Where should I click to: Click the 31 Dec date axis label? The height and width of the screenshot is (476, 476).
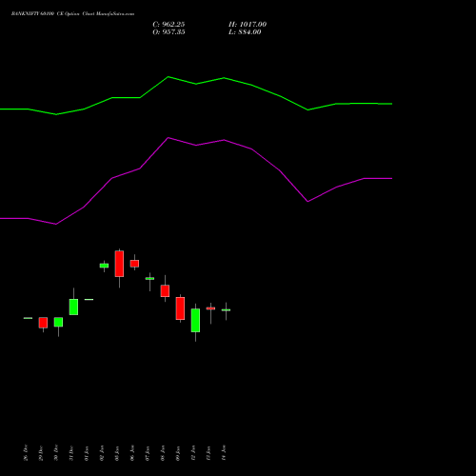pyautogui.click(x=71, y=453)
